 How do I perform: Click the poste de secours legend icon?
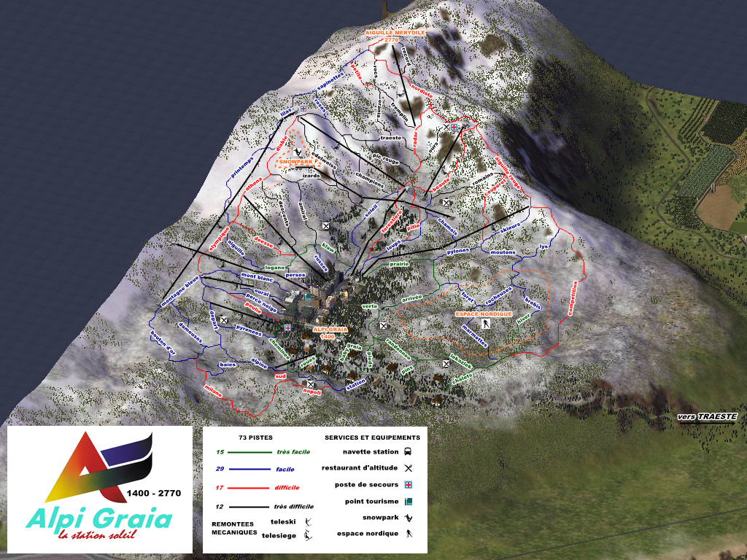coord(409,485)
